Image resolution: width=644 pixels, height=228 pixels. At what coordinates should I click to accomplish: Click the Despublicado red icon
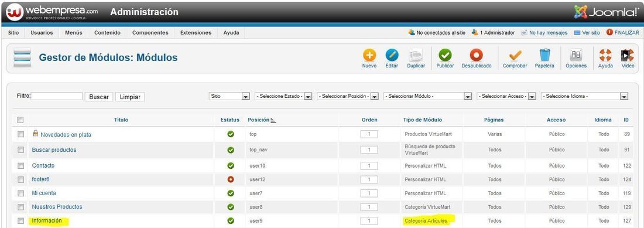click(477, 56)
